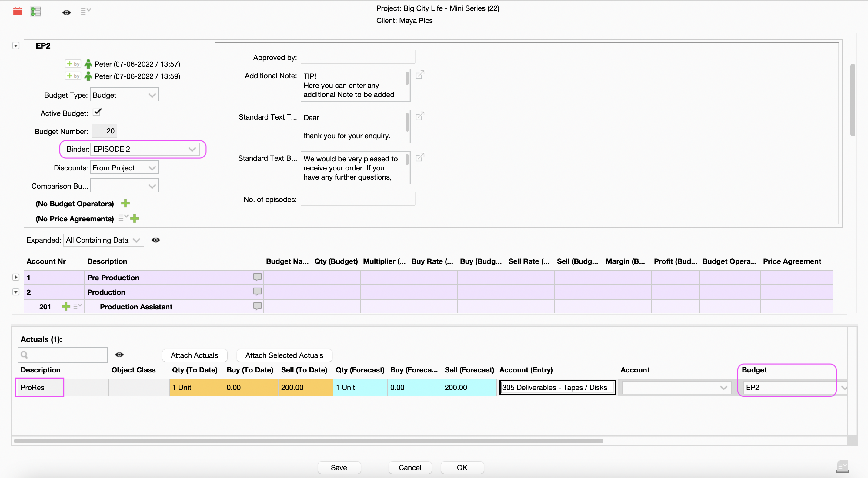
Task: Toggle the eye icon next to Expanded
Action: pyautogui.click(x=156, y=240)
